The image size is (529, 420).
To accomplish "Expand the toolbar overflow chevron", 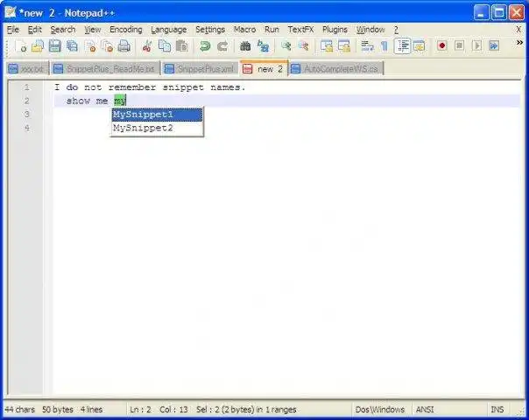I will [x=519, y=43].
